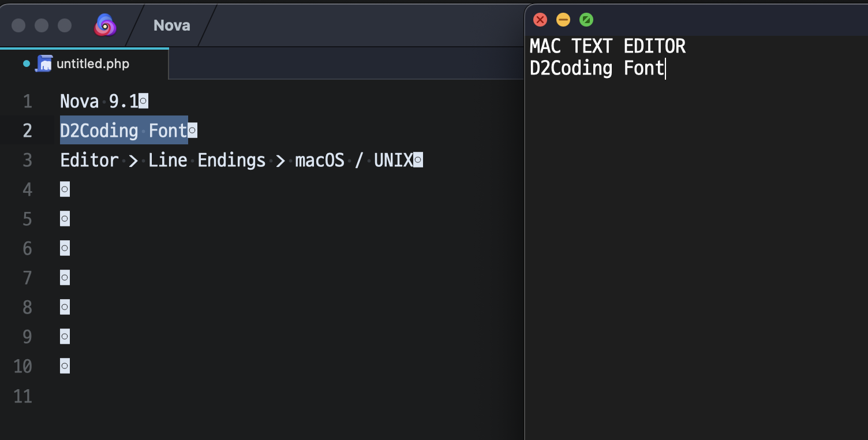Click the invisible character marker on line 4

65,189
